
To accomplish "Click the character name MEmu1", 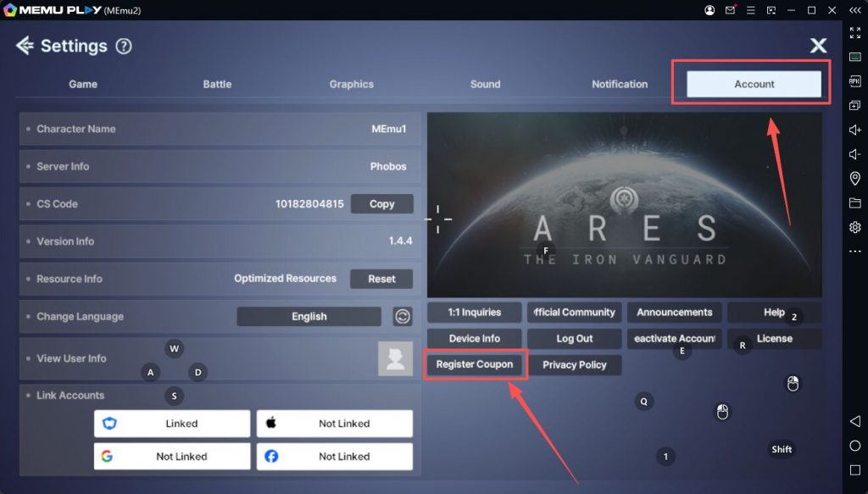I will point(388,129).
